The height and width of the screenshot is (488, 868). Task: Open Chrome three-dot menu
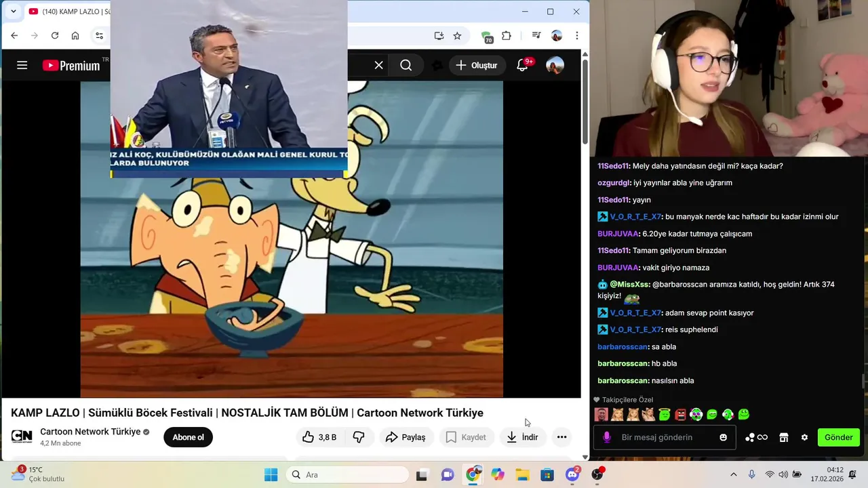(577, 35)
